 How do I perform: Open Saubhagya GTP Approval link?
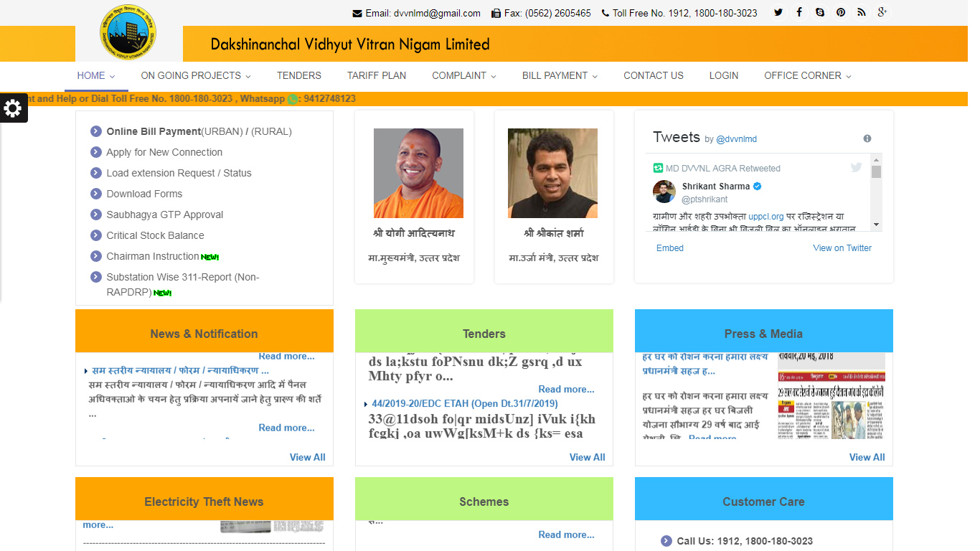165,215
